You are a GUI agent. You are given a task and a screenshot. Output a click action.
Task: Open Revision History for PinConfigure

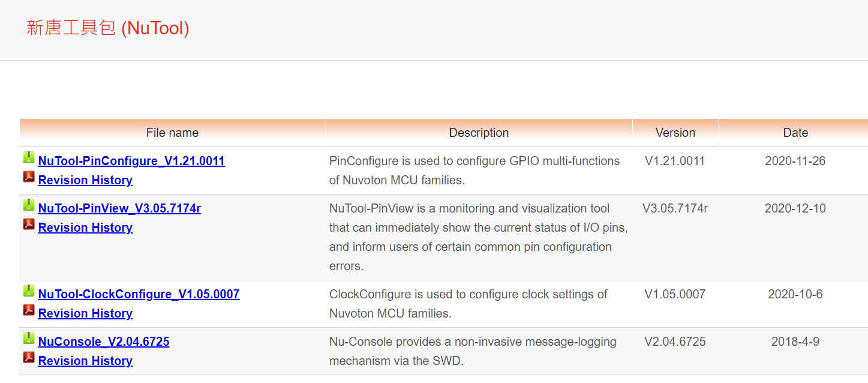point(85,180)
